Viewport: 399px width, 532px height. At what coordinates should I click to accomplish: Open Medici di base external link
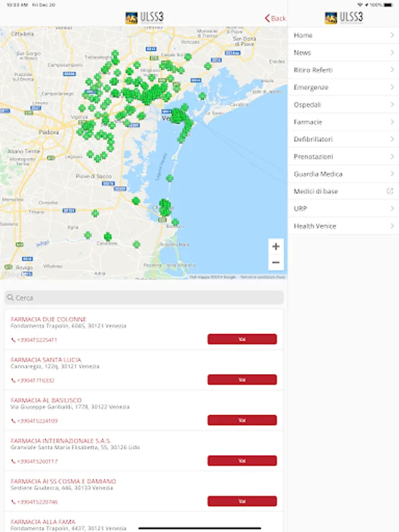[x=343, y=191]
